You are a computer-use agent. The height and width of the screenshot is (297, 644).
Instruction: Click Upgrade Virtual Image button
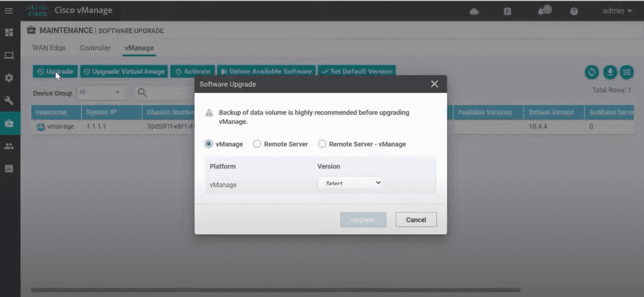point(124,71)
